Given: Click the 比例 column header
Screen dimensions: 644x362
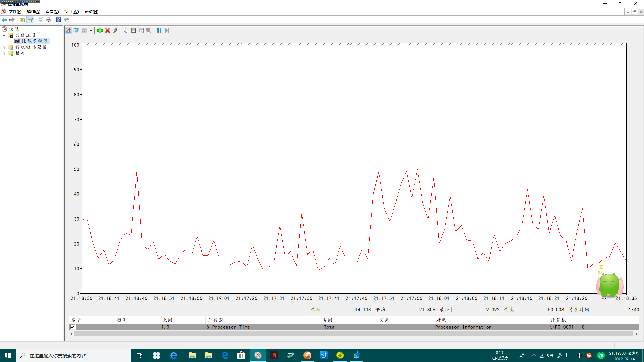Looking at the screenshot, I should [x=182, y=320].
